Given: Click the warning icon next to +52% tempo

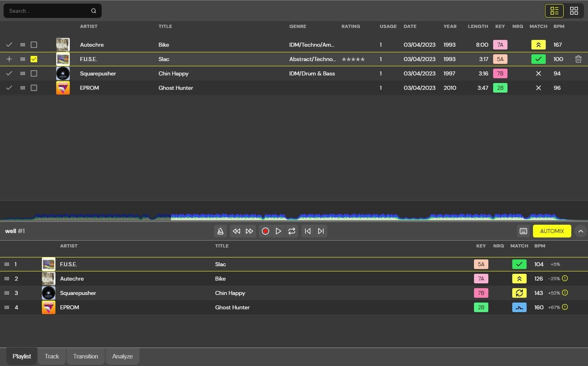Looking at the screenshot, I should [x=565, y=293].
